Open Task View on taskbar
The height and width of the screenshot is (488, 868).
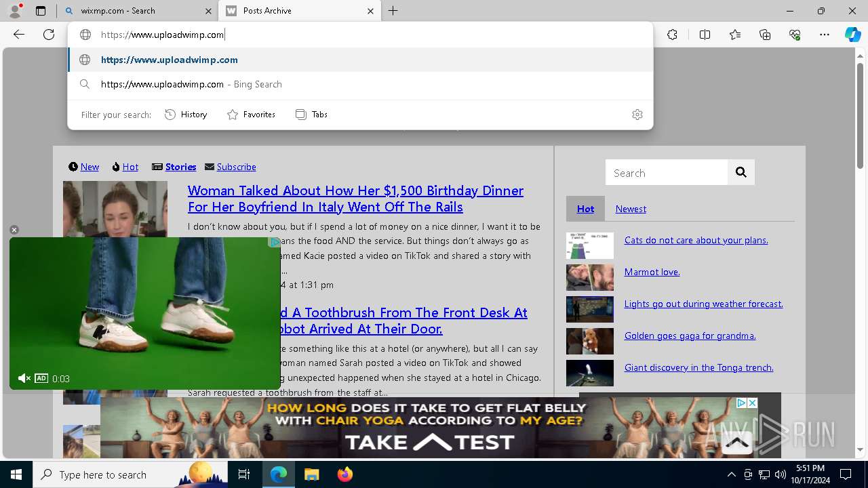244,474
